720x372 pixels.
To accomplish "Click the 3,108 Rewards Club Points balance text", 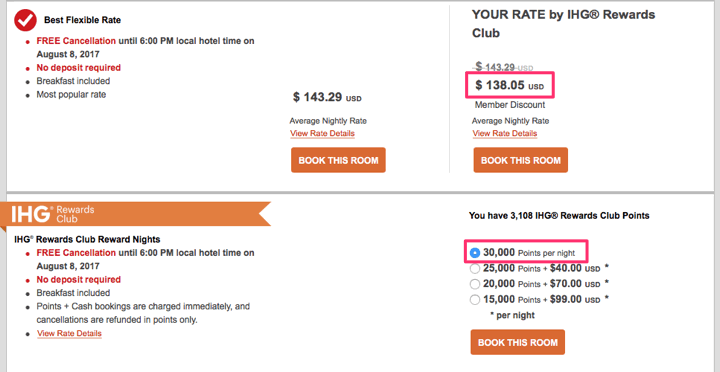I will [x=559, y=215].
